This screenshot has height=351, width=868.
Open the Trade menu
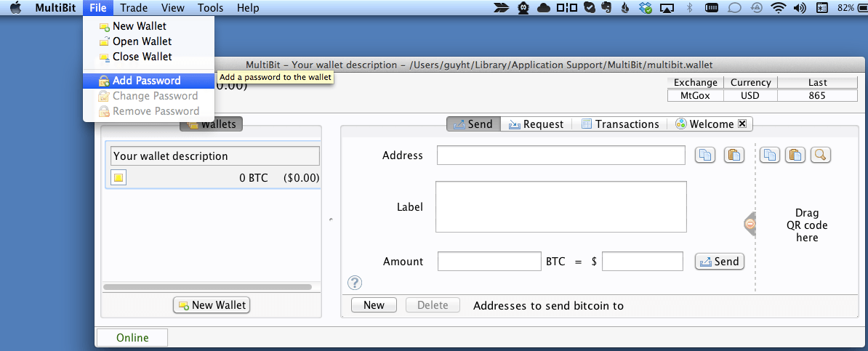(134, 8)
